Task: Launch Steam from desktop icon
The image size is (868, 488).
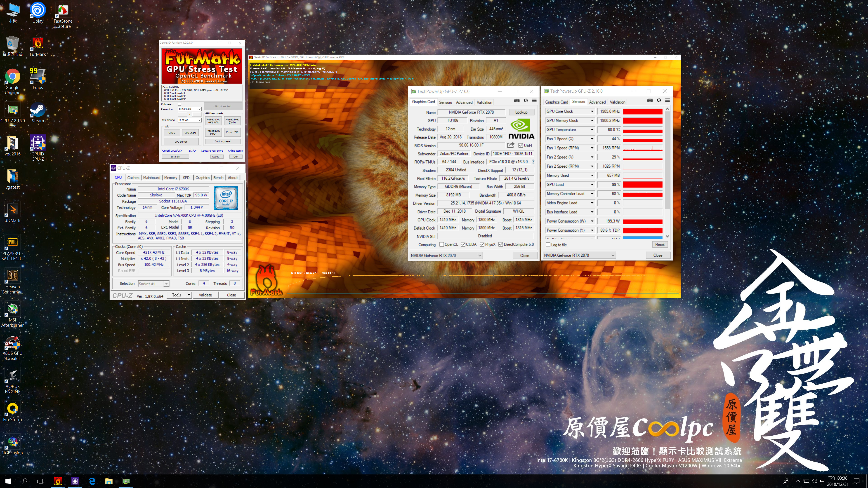Action: 38,113
